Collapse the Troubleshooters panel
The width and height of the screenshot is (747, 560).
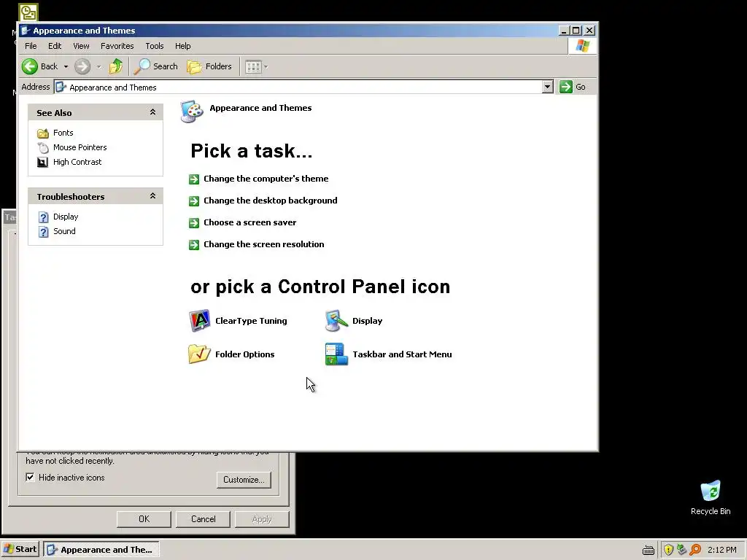[x=152, y=195]
